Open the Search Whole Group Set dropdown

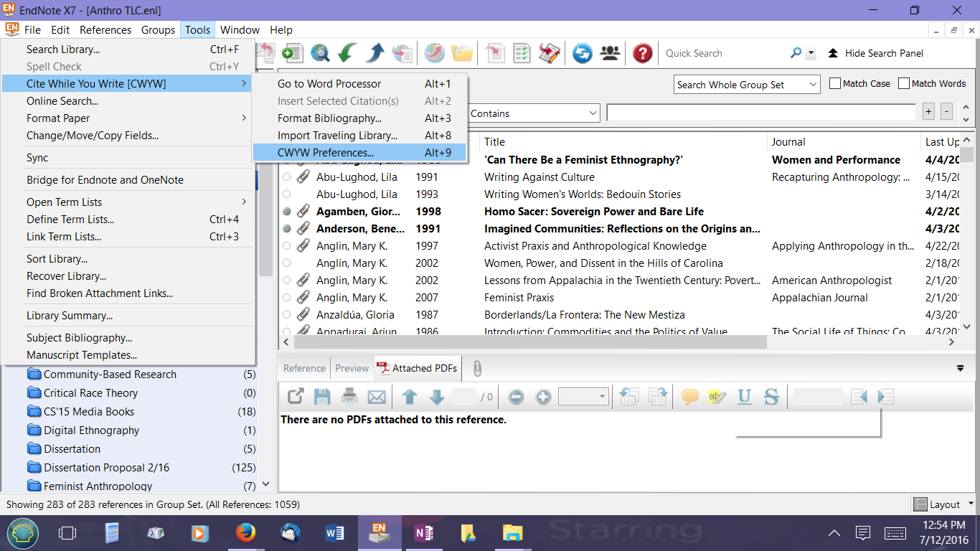pyautogui.click(x=747, y=85)
